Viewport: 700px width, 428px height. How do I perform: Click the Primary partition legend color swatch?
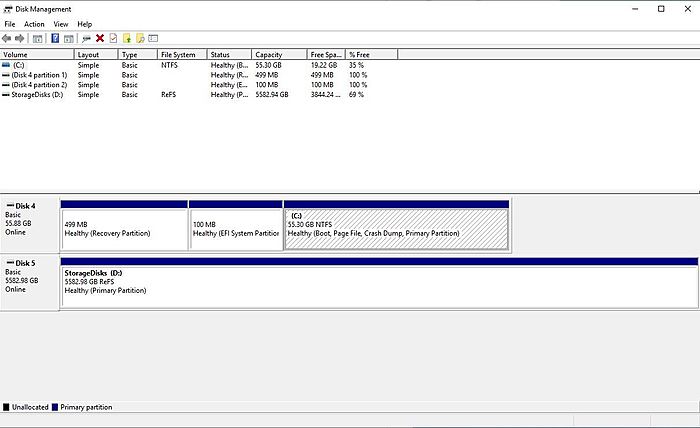point(55,407)
